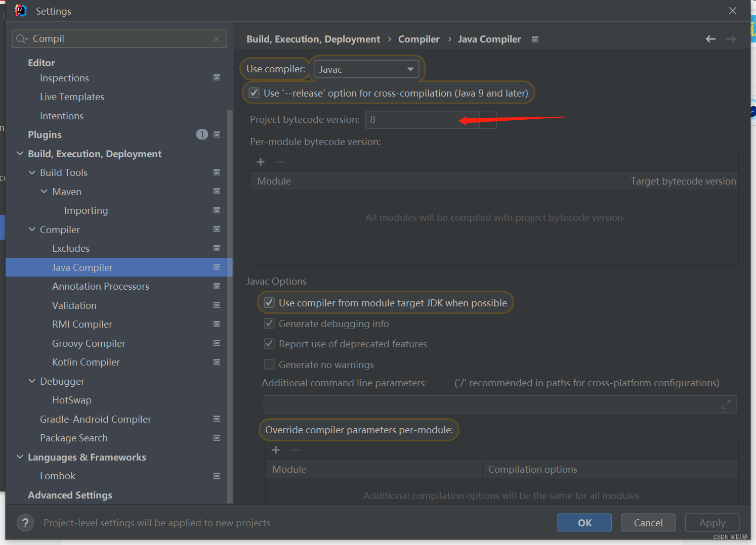Open Advanced Settings category

pyautogui.click(x=70, y=495)
